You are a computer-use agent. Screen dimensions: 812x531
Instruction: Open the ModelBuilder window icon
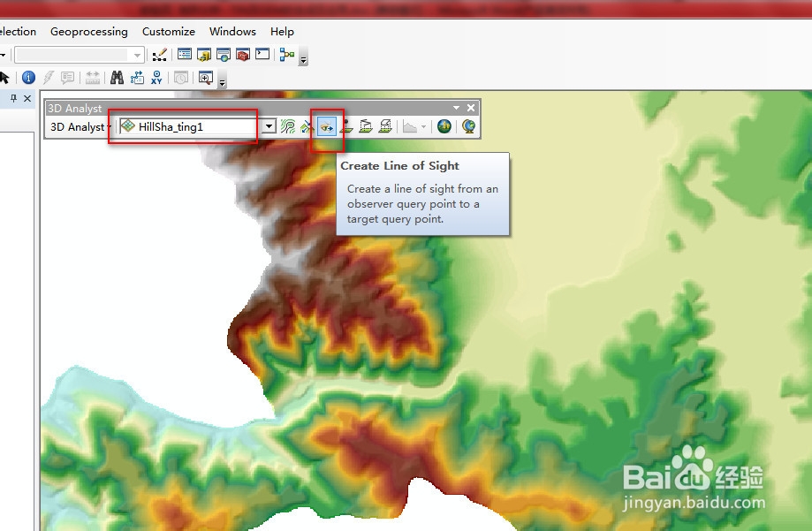click(287, 55)
